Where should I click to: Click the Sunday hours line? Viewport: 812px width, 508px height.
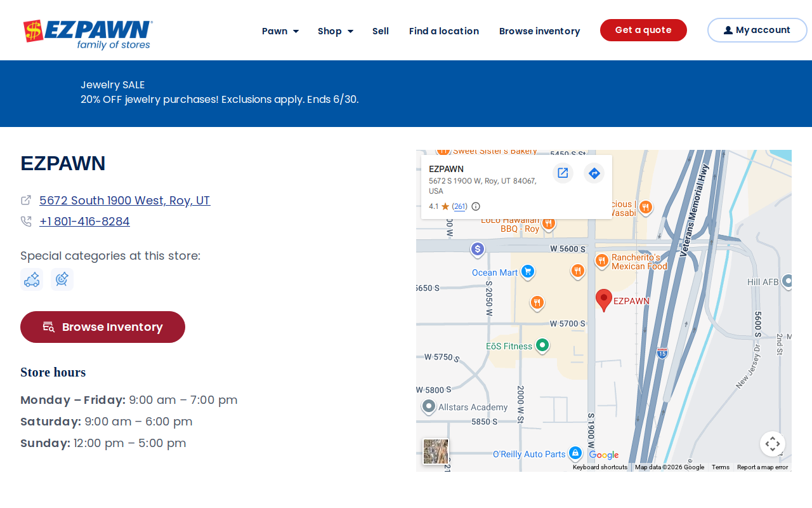103,443
